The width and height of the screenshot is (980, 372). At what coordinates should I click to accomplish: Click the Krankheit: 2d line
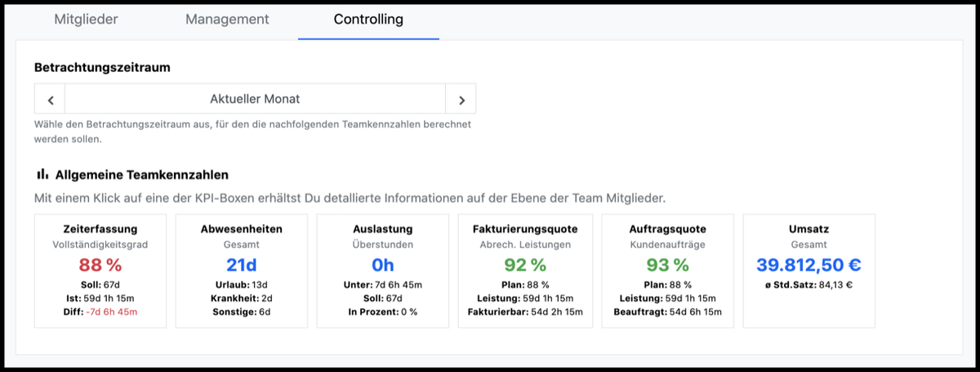[242, 298]
